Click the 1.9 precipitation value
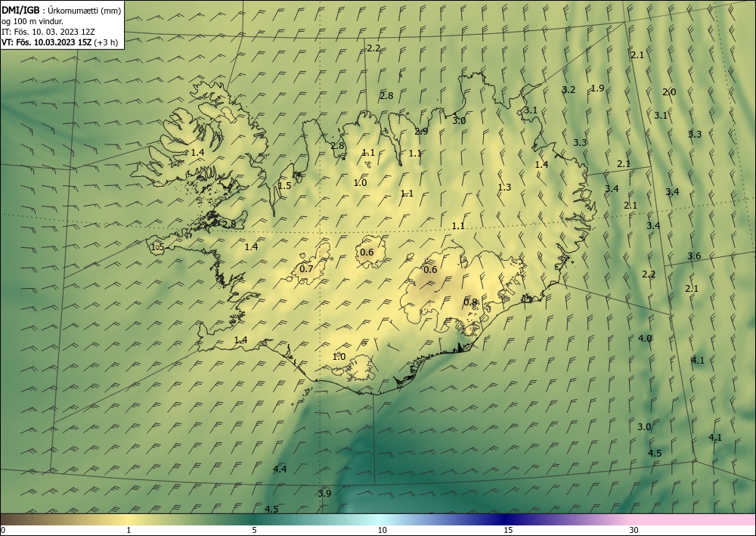This screenshot has height=536, width=756. 597,88
